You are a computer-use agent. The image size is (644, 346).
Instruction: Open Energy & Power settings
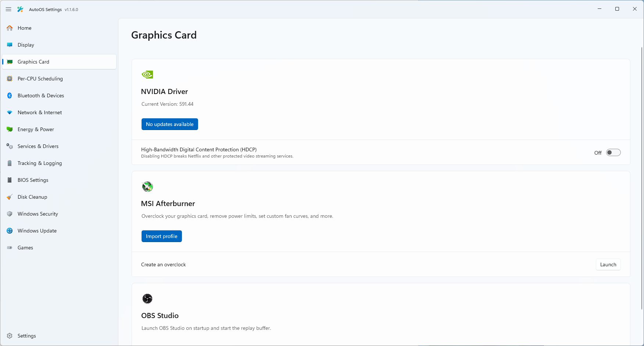pos(59,129)
